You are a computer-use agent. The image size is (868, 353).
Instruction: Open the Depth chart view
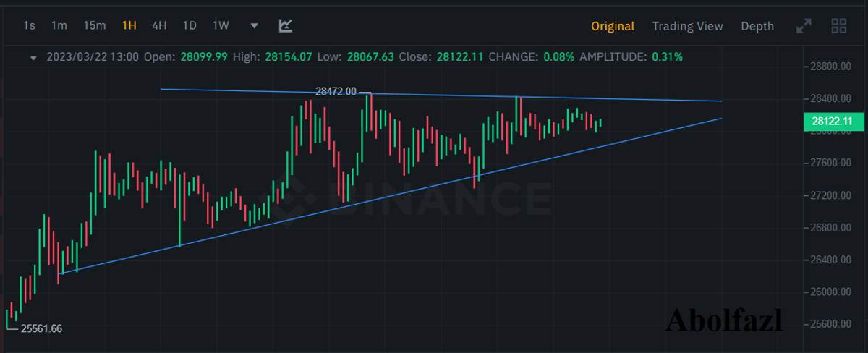click(x=757, y=26)
